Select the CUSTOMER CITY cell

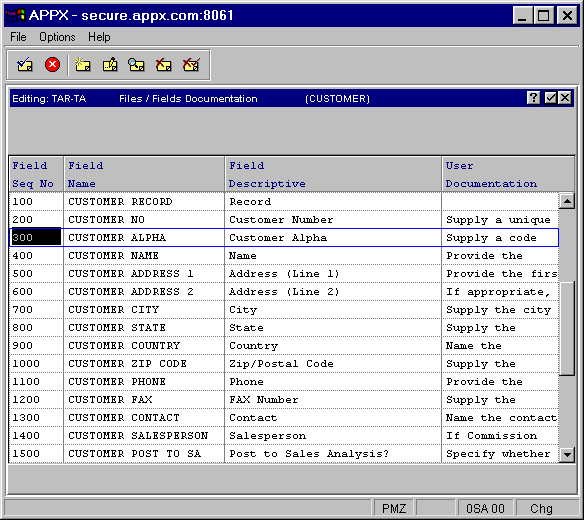coord(144,310)
